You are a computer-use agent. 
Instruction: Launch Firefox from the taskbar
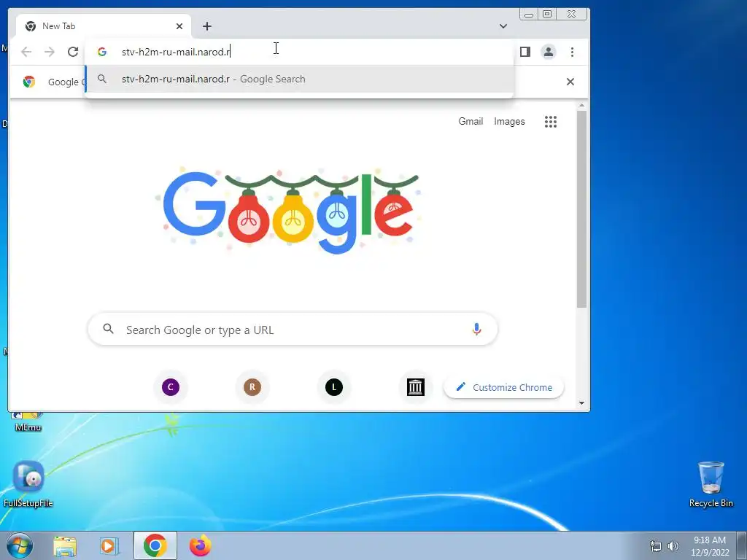tap(200, 545)
